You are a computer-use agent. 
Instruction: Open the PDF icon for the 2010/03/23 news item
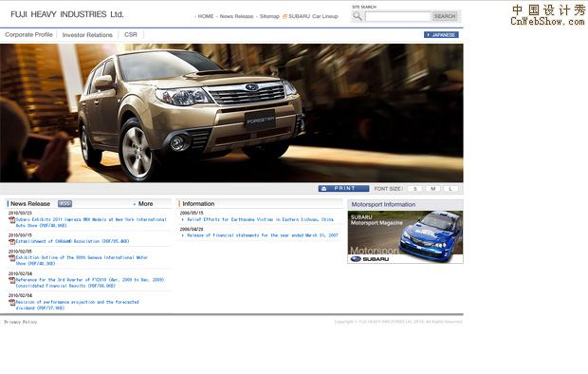pos(12,220)
